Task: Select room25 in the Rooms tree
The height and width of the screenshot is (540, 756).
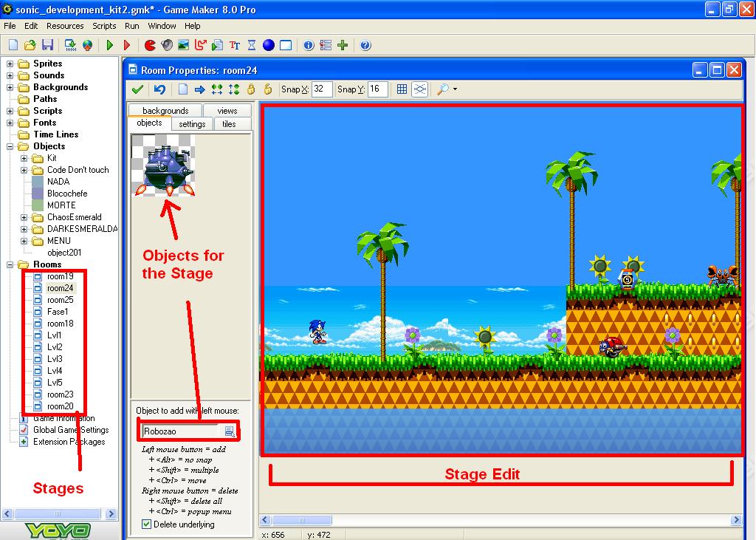Action: [x=61, y=300]
